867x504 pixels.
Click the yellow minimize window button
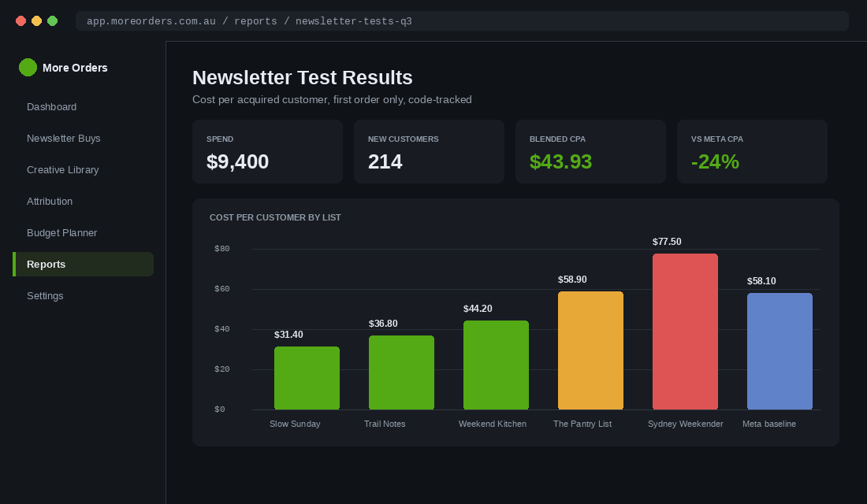point(36,21)
